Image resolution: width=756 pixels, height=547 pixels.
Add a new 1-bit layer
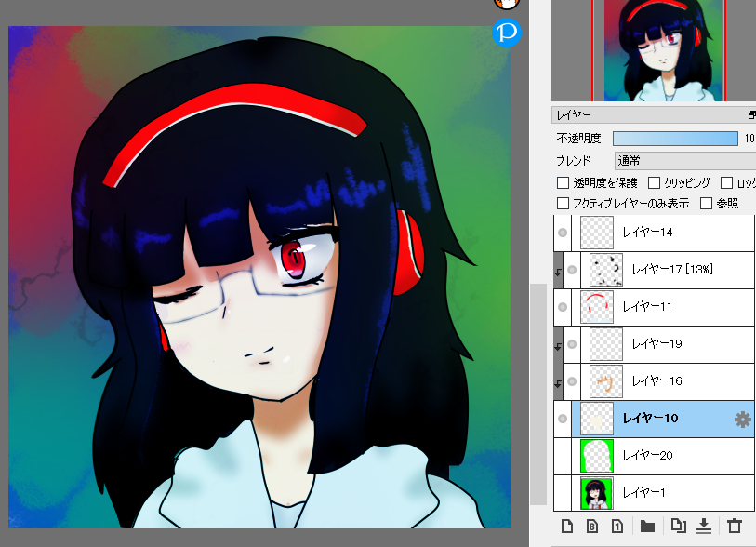coord(617,526)
